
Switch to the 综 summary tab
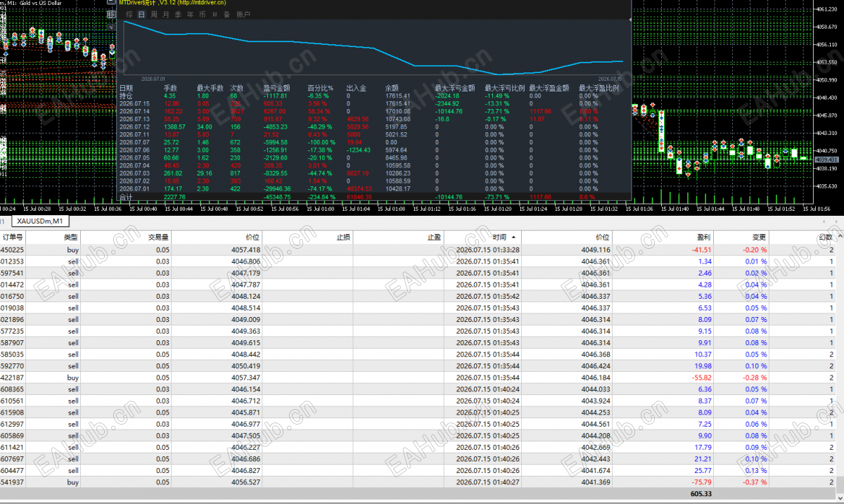(129, 14)
